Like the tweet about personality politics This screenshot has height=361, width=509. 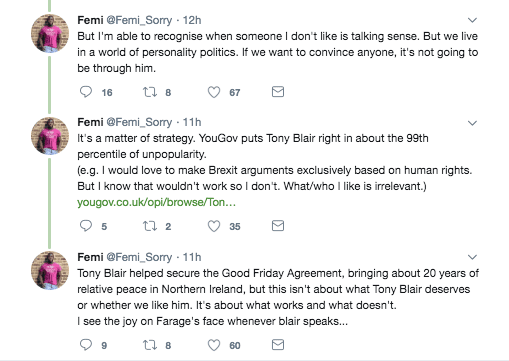click(214, 92)
